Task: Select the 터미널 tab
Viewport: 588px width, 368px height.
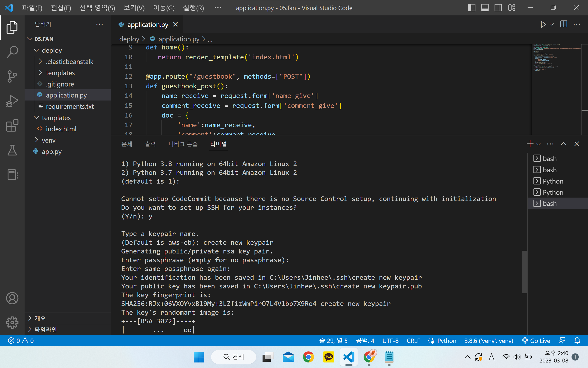Action: (x=218, y=144)
